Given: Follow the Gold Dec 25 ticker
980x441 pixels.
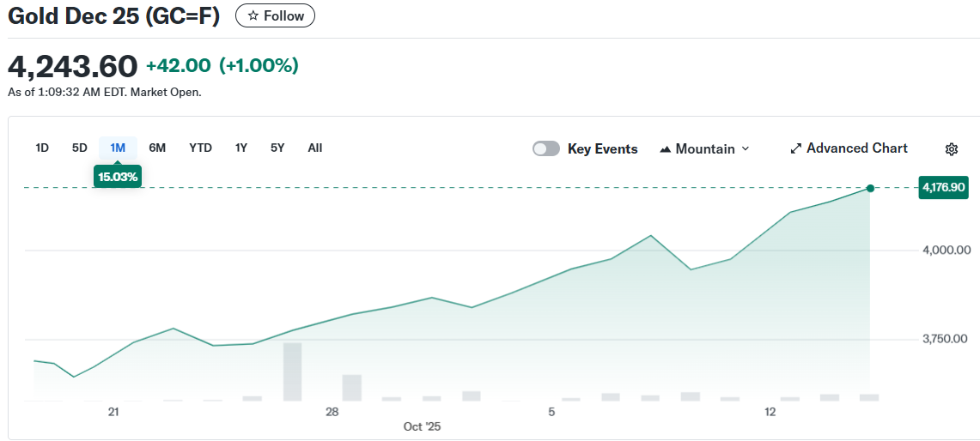Looking at the screenshot, I should coord(275,16).
